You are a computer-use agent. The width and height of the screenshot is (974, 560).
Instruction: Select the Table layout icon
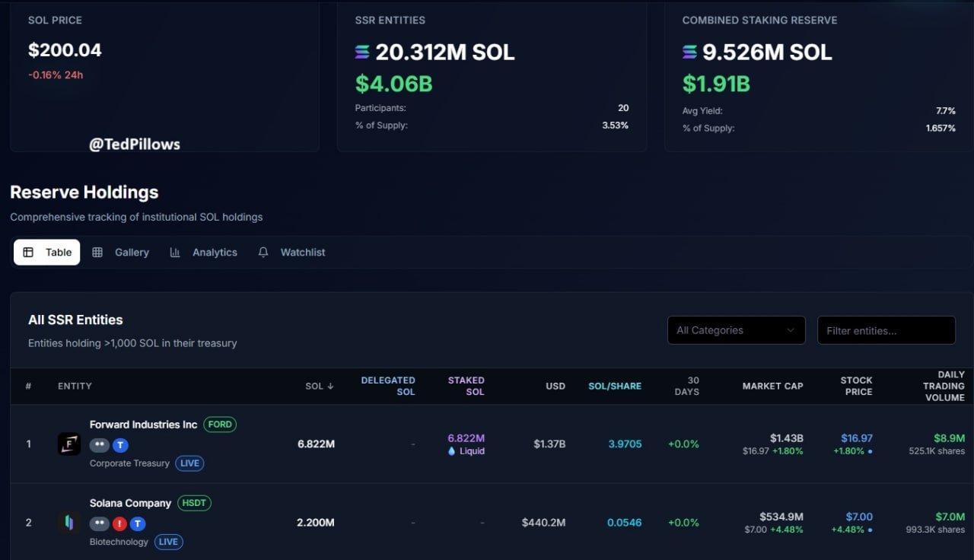pyautogui.click(x=29, y=252)
